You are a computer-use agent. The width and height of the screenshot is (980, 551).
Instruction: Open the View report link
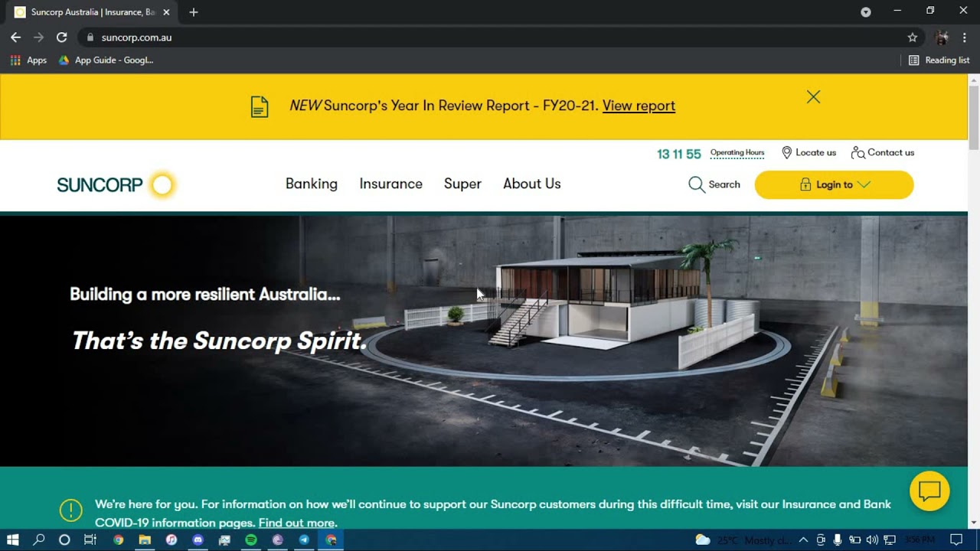point(639,106)
